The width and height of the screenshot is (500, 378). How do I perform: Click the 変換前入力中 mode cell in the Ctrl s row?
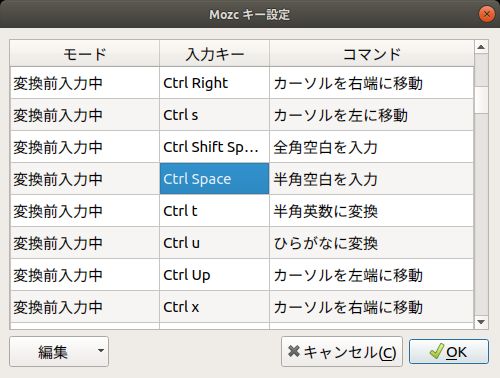pos(85,115)
